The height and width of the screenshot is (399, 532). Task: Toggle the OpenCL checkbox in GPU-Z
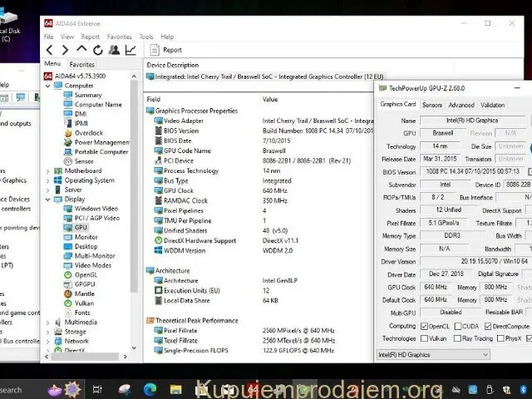pos(426,326)
